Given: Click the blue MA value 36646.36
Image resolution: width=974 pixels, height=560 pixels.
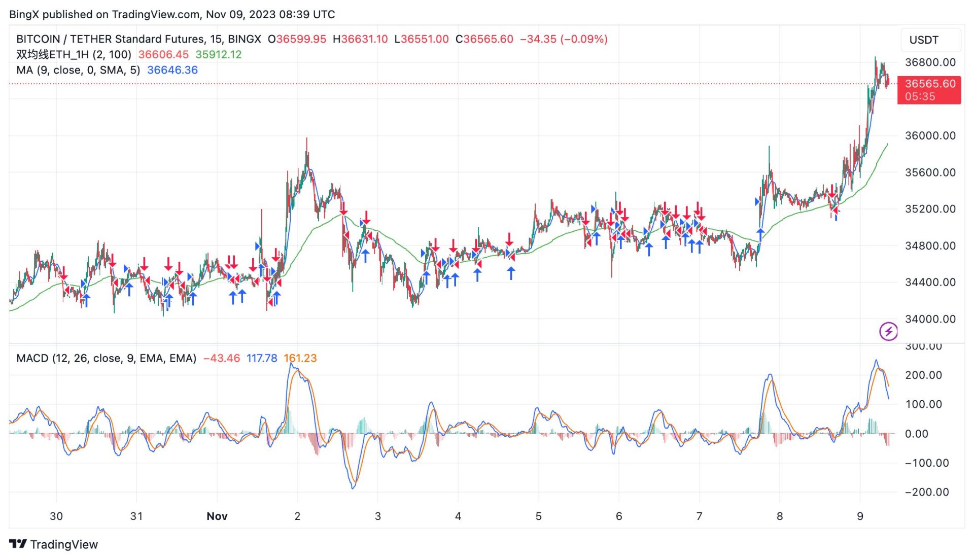Looking at the screenshot, I should pos(172,70).
